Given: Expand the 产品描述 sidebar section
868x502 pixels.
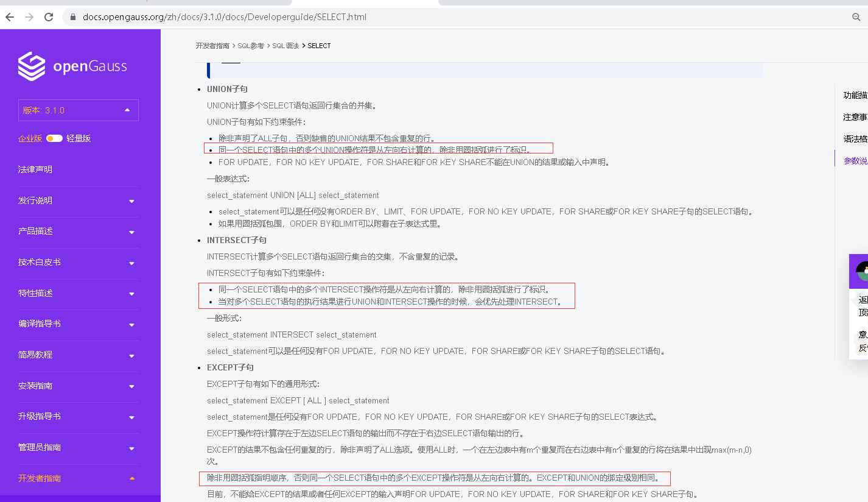Looking at the screenshot, I should [131, 232].
